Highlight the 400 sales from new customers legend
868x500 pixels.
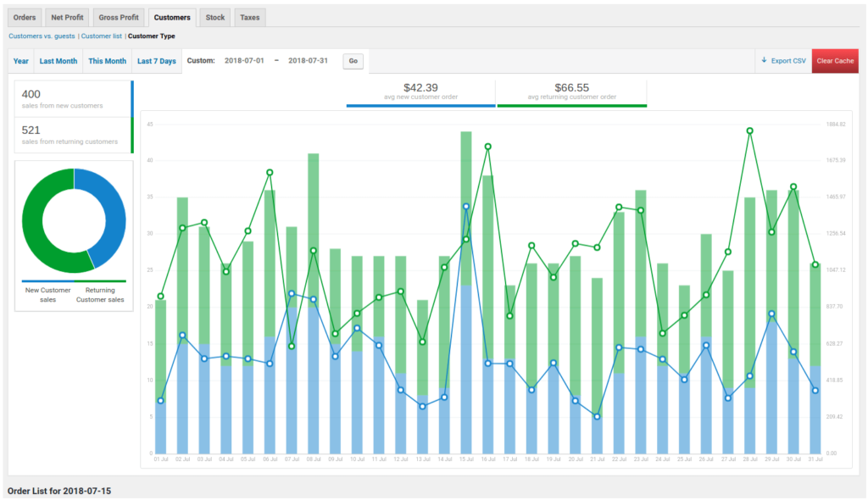click(74, 98)
